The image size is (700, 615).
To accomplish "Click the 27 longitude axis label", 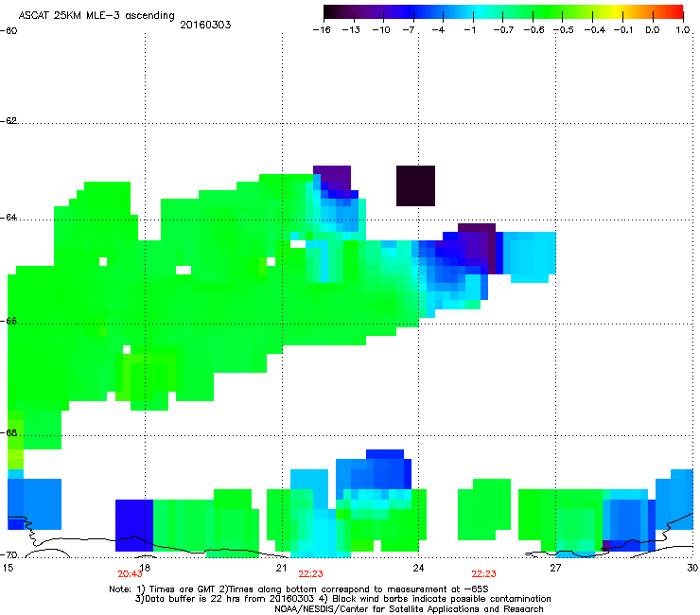I will tap(555, 568).
